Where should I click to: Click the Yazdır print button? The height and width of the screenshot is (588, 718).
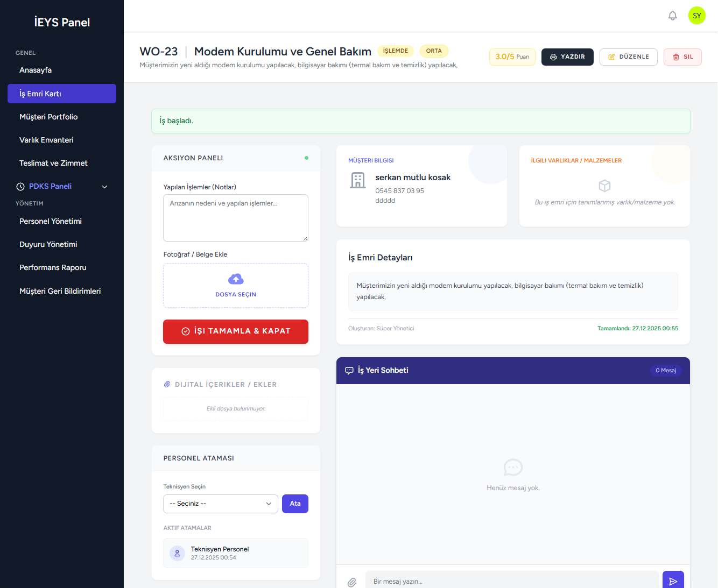coord(567,57)
